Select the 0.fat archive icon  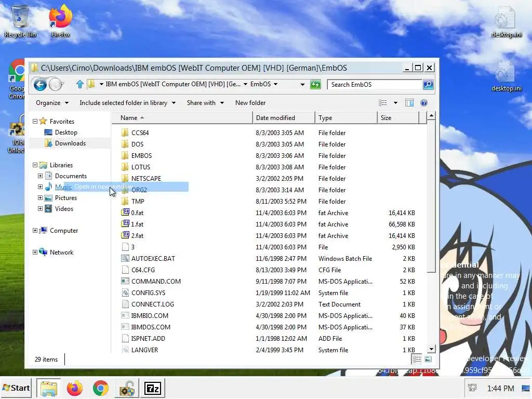click(x=125, y=212)
